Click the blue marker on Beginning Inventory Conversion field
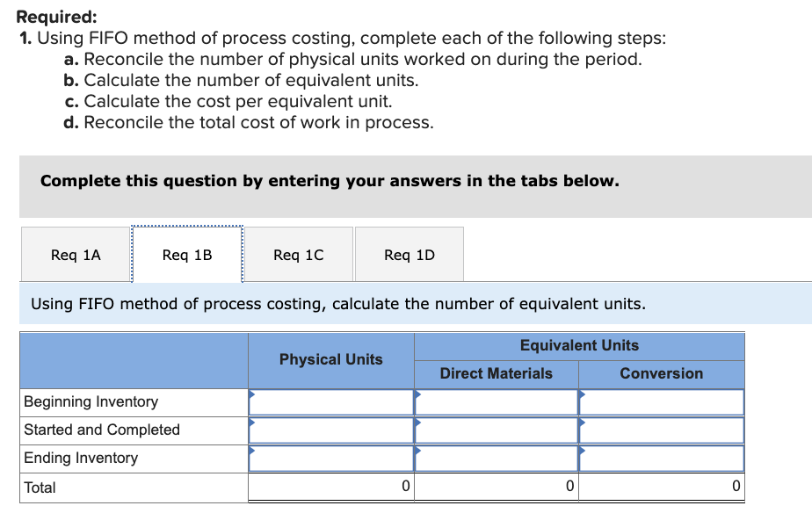812x513 pixels. [584, 396]
